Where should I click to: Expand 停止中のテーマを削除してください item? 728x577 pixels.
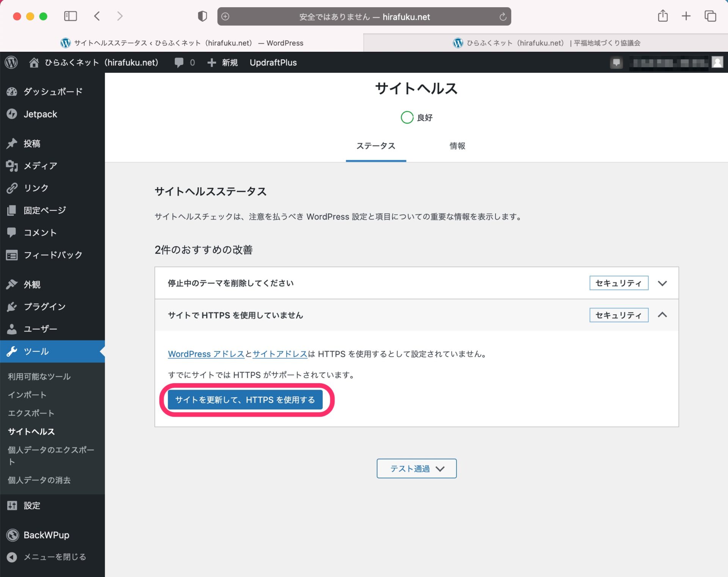662,283
